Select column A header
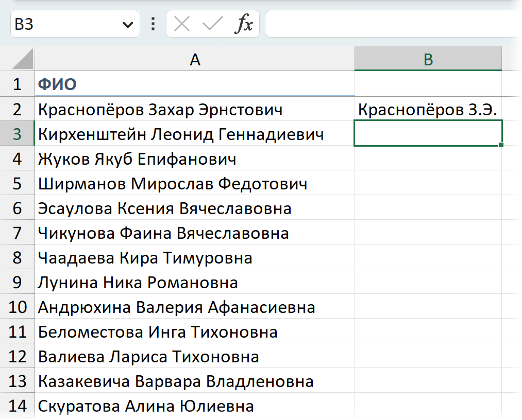 point(195,59)
